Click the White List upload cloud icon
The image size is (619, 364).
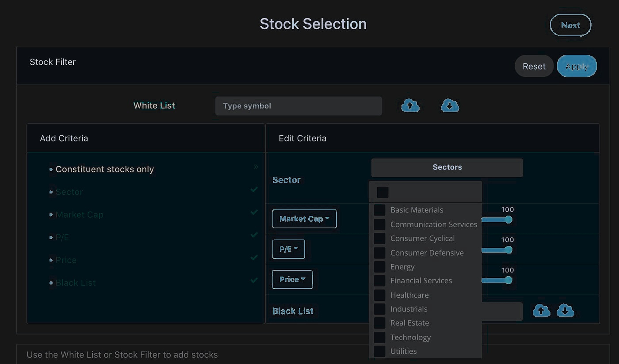(x=410, y=106)
